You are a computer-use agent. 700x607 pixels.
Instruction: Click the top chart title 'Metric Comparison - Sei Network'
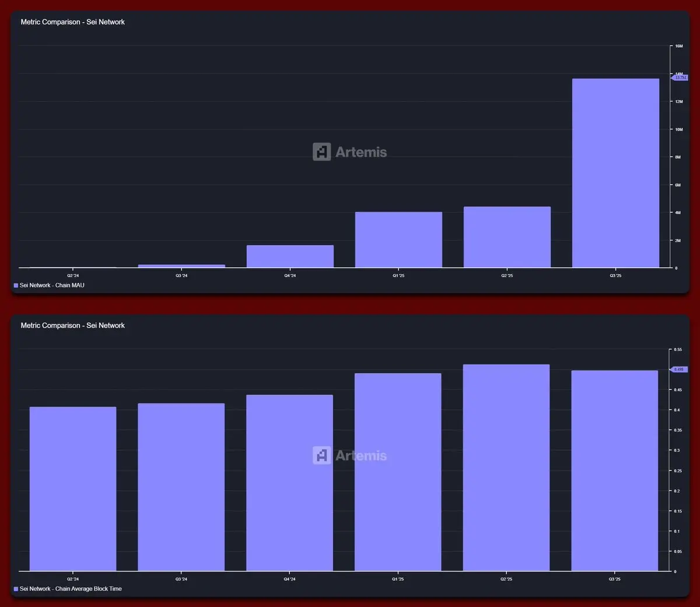tap(73, 22)
